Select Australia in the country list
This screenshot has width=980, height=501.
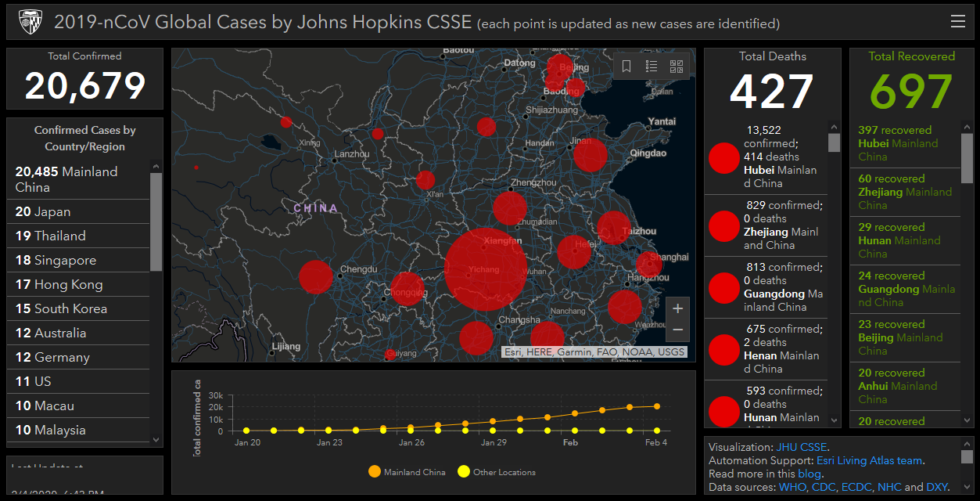point(78,333)
